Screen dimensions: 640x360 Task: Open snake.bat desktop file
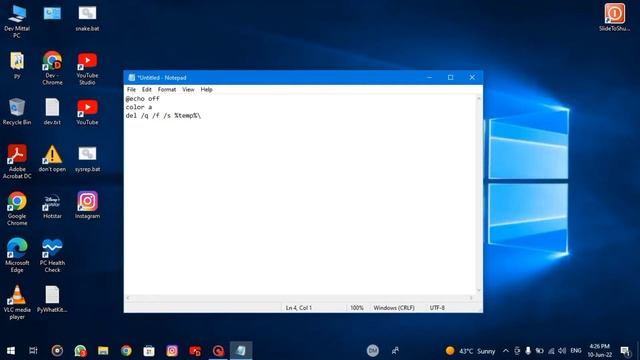point(87,18)
